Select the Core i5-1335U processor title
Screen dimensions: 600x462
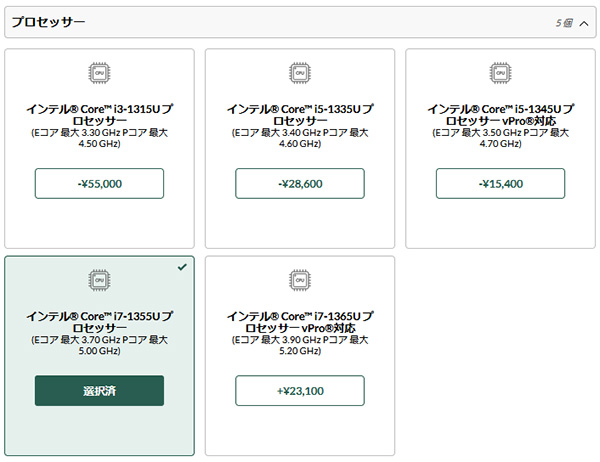click(x=300, y=115)
